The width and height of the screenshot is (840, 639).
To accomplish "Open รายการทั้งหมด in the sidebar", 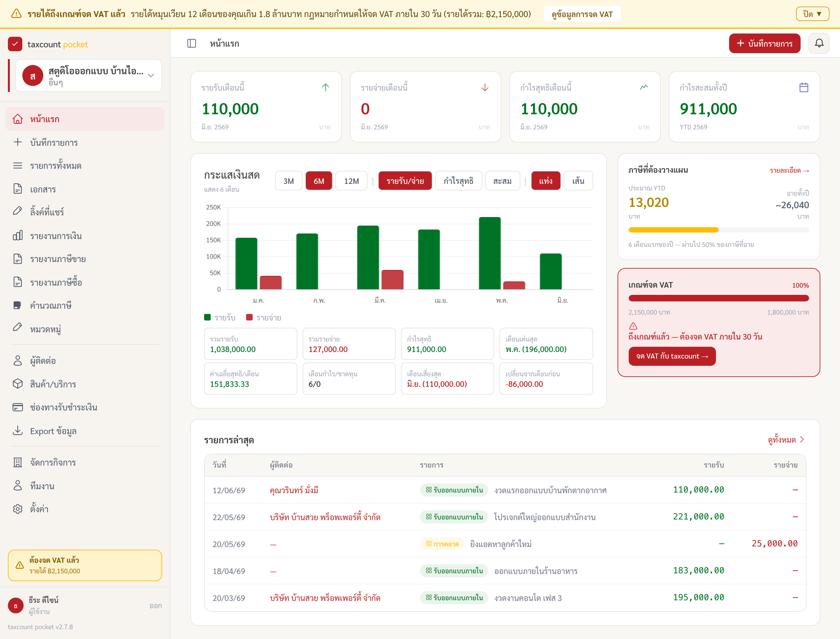I will (x=85, y=166).
